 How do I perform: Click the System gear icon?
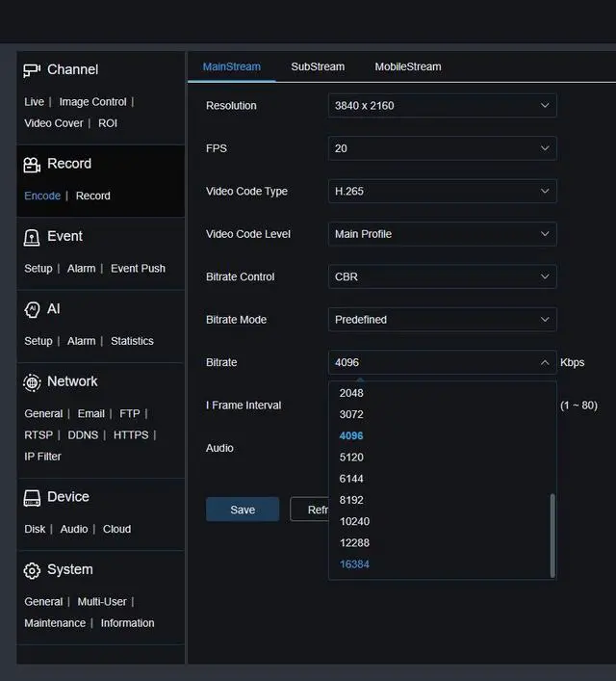click(32, 570)
